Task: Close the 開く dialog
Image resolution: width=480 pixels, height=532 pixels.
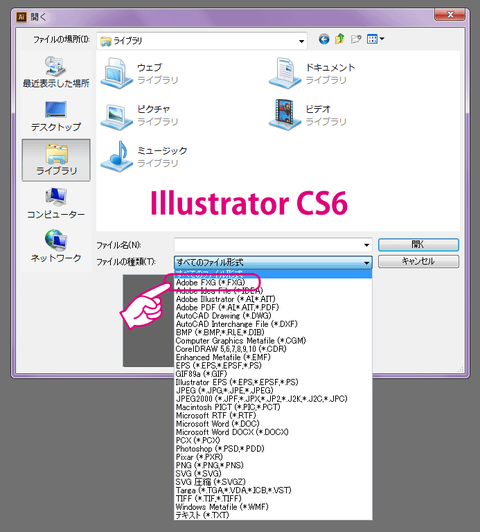Action: 450,15
